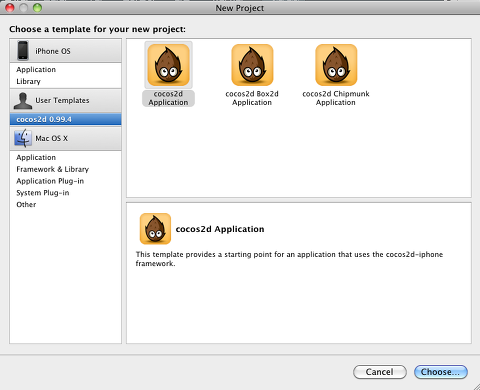Close the New Project dialog with red button
This screenshot has width=480, height=390.
(10, 7)
